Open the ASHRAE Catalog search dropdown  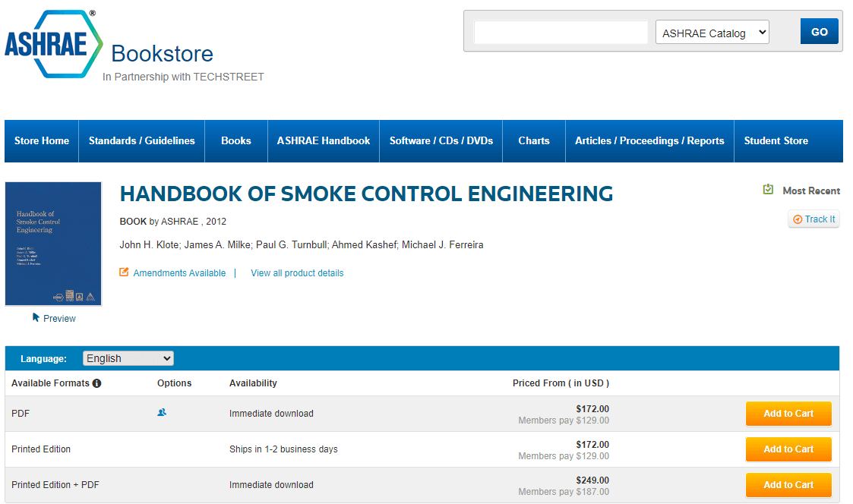[x=711, y=32]
